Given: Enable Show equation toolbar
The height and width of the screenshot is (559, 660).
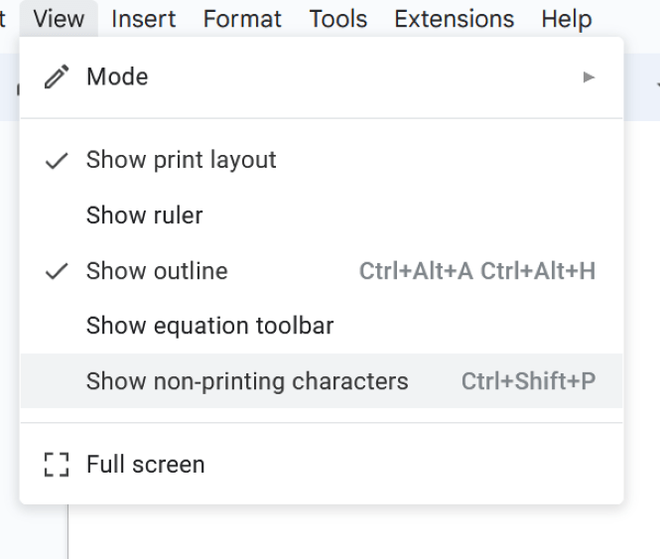Looking at the screenshot, I should [210, 326].
